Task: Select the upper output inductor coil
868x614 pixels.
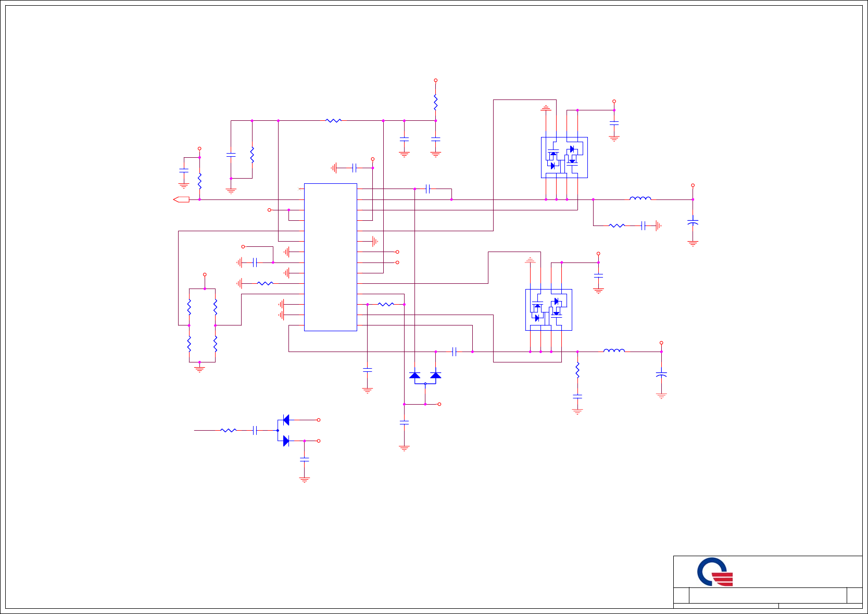Action: [640, 198]
